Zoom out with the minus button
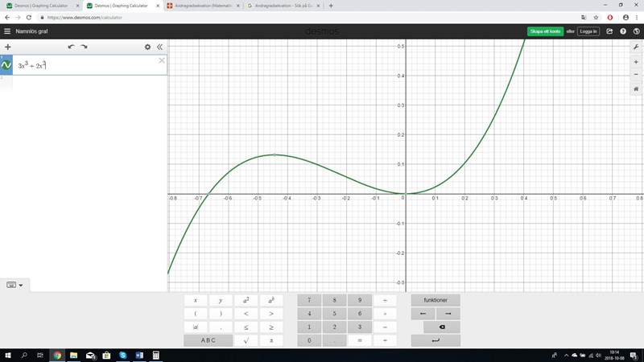 tap(636, 74)
